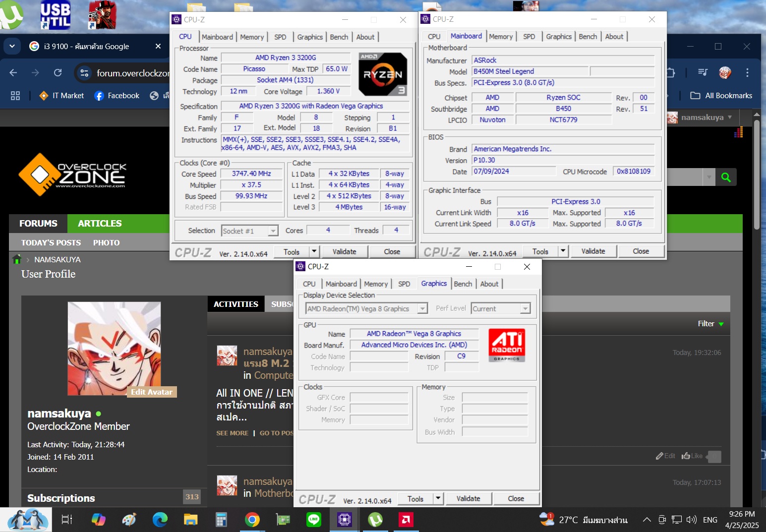
Task: Select the FORUMS tab on OverclockZone
Action: [x=38, y=224]
